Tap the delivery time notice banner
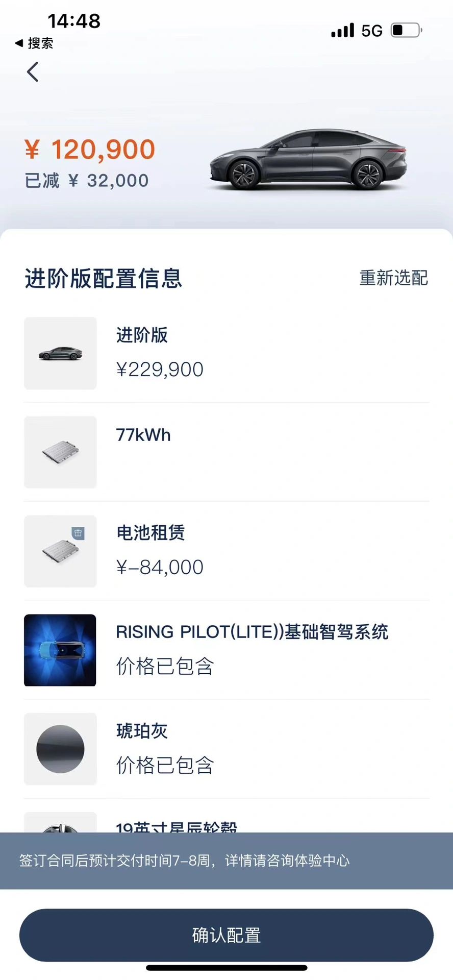The image size is (453, 980). click(x=226, y=861)
